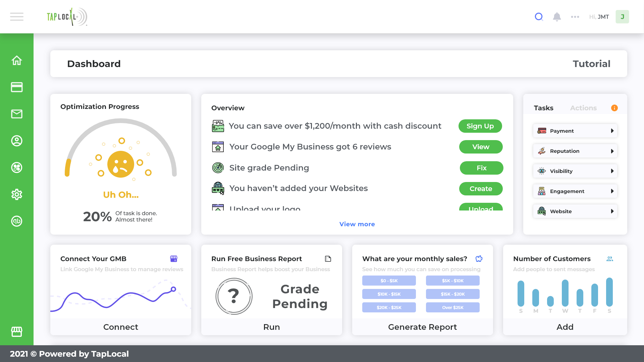Expand the Engagement task

(575, 191)
